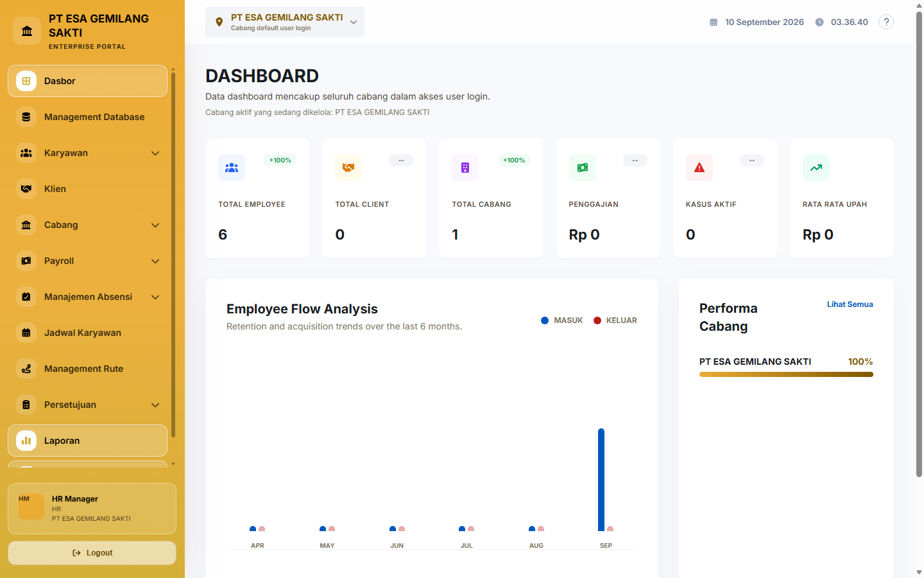924x578 pixels.
Task: Open help via question mark icon
Action: click(886, 22)
